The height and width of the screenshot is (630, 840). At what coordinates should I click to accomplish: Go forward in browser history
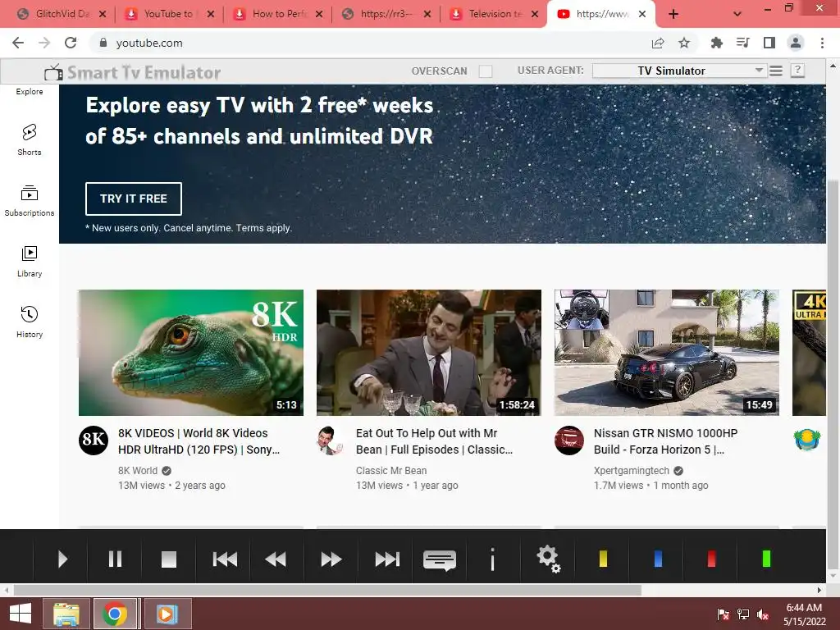coord(44,43)
